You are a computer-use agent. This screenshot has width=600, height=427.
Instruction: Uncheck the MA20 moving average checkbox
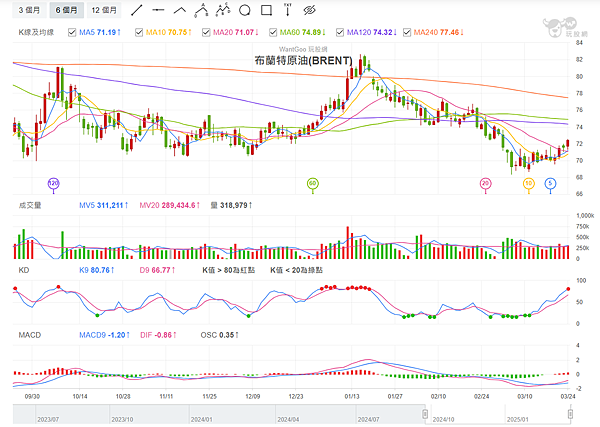pyautogui.click(x=206, y=33)
